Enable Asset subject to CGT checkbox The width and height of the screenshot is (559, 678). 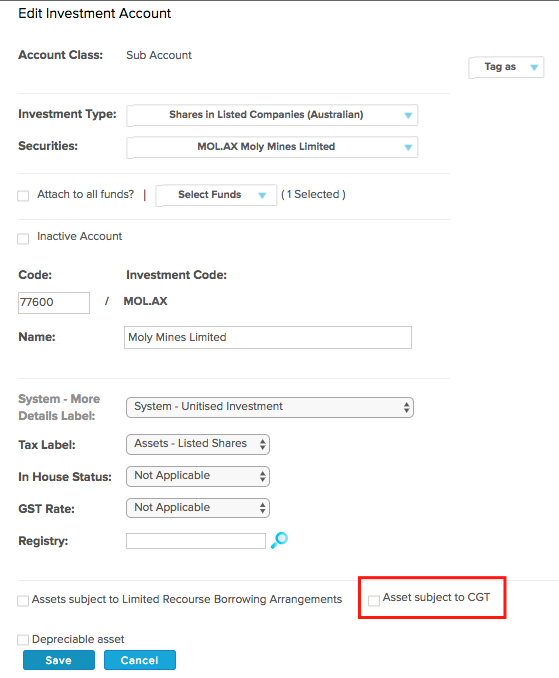(374, 600)
